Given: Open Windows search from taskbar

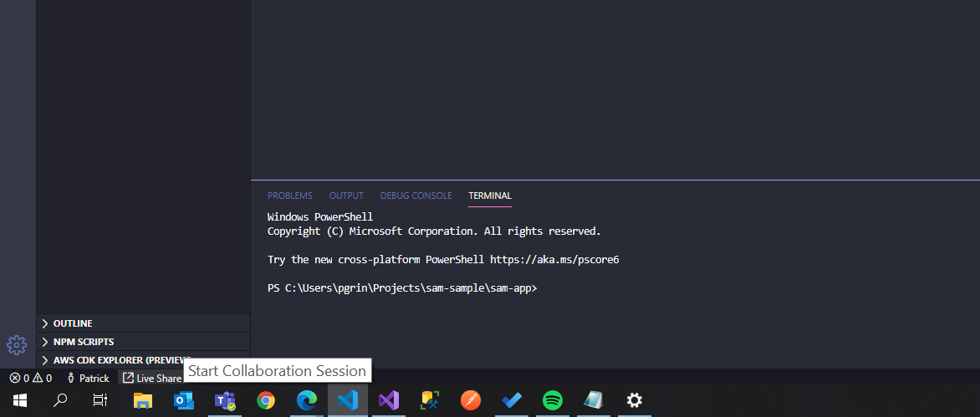Looking at the screenshot, I should 60,400.
